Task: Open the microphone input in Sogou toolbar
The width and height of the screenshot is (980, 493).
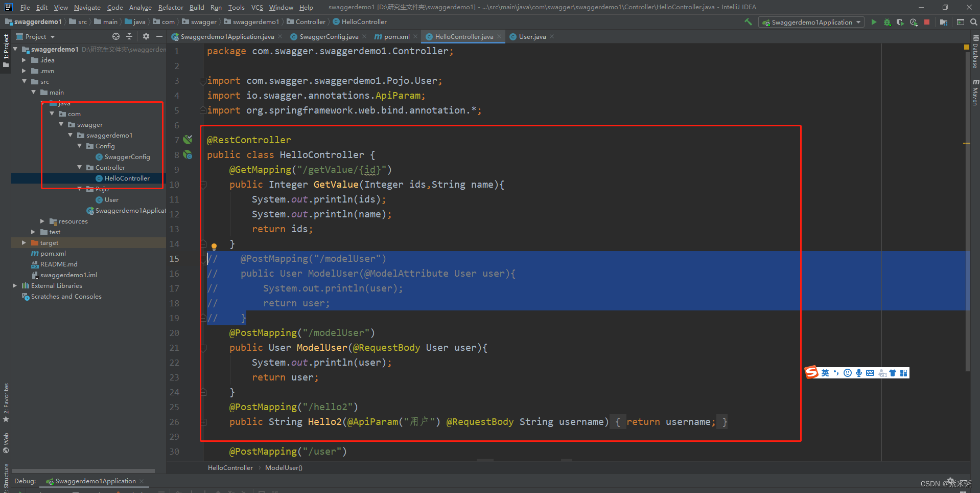Action: coord(858,373)
